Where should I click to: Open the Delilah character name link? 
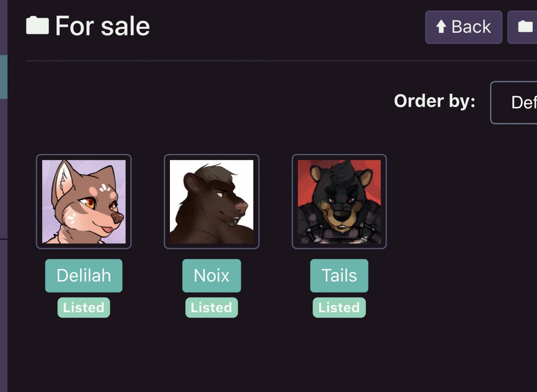[x=84, y=275]
